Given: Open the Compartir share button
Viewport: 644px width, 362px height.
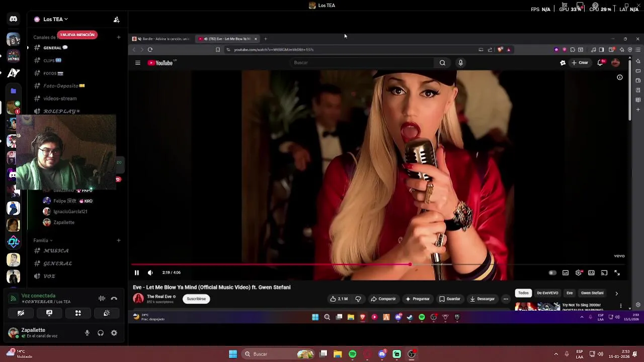Looking at the screenshot, I should [x=383, y=299].
